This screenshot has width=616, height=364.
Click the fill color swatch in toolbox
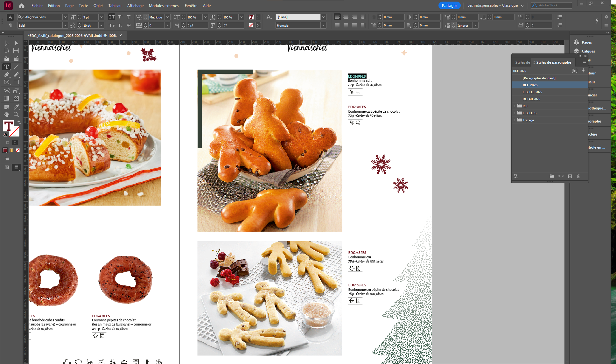8,126
